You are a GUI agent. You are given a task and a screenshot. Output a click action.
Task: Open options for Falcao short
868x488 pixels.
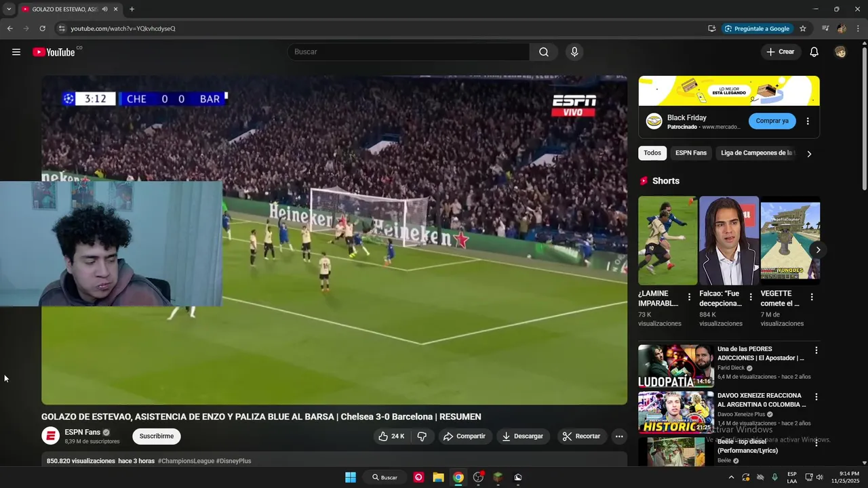[750, 297]
